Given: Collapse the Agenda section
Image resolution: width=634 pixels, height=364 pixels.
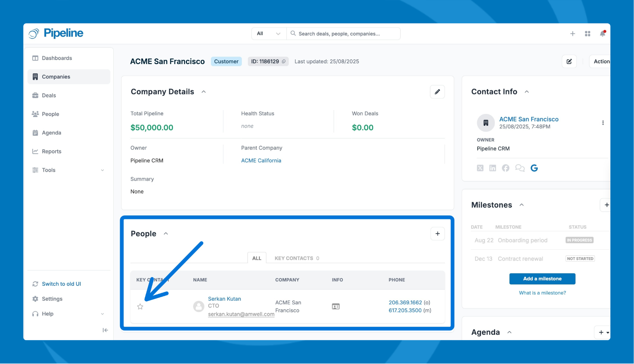Looking at the screenshot, I should [510, 332].
